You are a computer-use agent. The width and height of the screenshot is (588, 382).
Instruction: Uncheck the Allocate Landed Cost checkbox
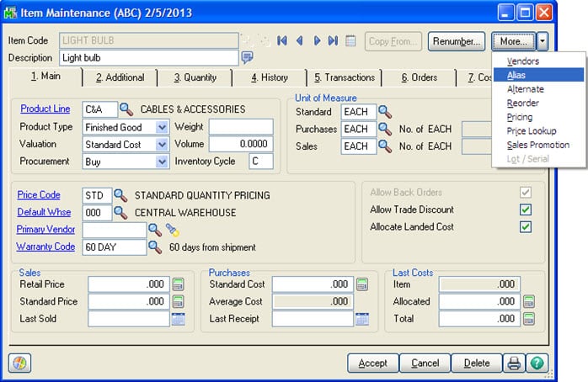coord(525,227)
